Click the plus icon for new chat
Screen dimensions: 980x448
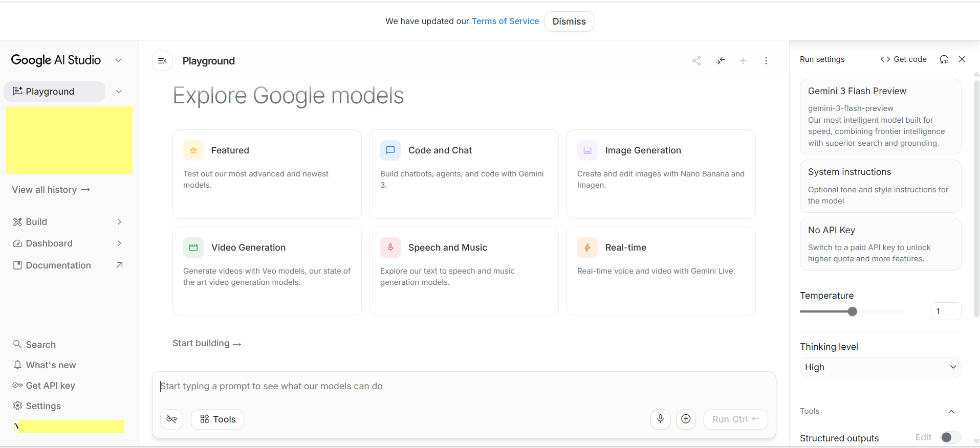pos(743,61)
